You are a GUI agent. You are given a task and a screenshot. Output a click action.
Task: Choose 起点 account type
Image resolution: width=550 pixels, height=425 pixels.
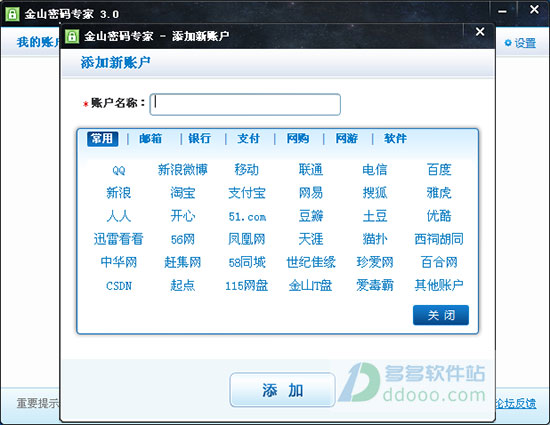pyautogui.click(x=183, y=285)
